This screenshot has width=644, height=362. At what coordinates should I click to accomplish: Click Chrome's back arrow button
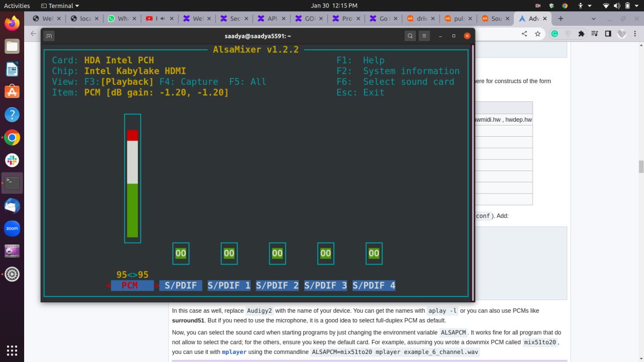pos(33,33)
